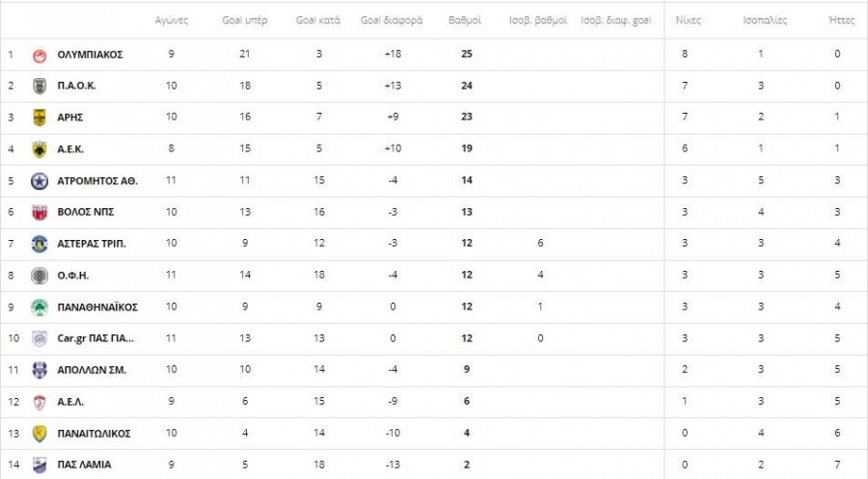Click the Olympiakos club crest icon

(40, 54)
